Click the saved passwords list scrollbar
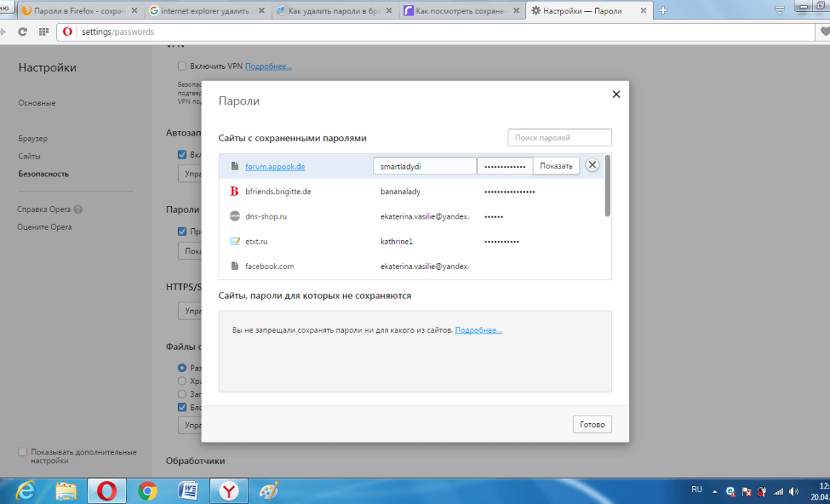The width and height of the screenshot is (830, 504). [607, 186]
